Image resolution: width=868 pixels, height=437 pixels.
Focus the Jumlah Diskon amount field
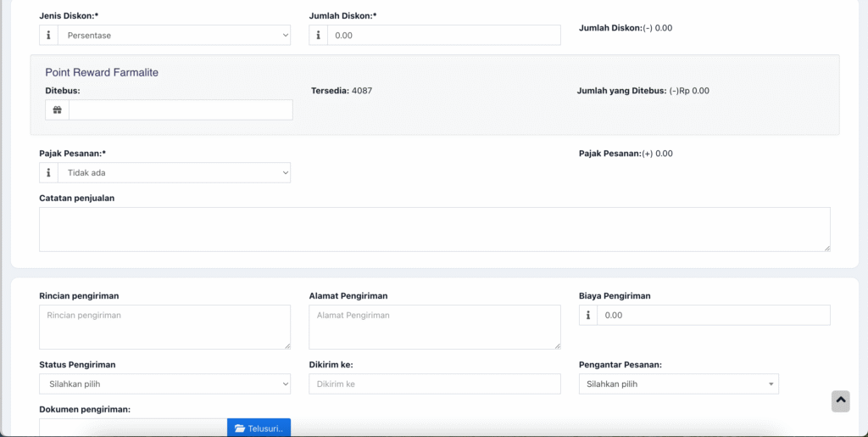tap(443, 36)
